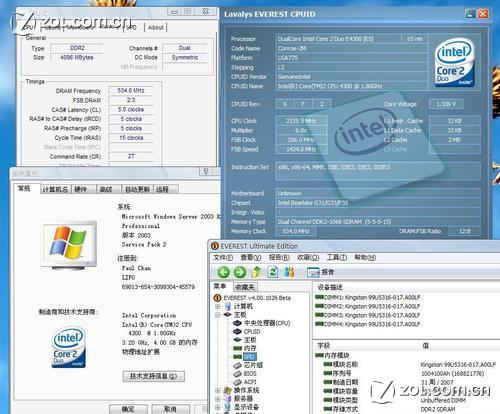Click the Core Voltage value in CPUID
This screenshot has height=414, width=500.
pyautogui.click(x=446, y=104)
